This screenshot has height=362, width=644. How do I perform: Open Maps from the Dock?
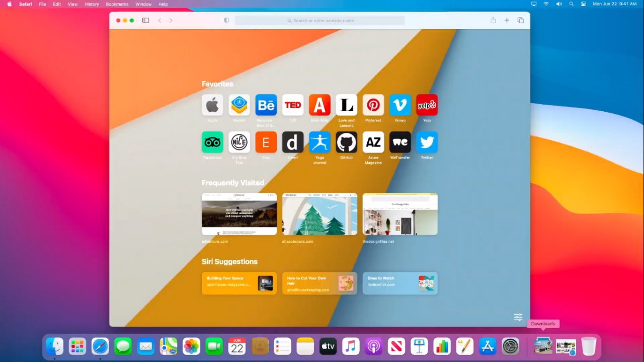tap(169, 346)
